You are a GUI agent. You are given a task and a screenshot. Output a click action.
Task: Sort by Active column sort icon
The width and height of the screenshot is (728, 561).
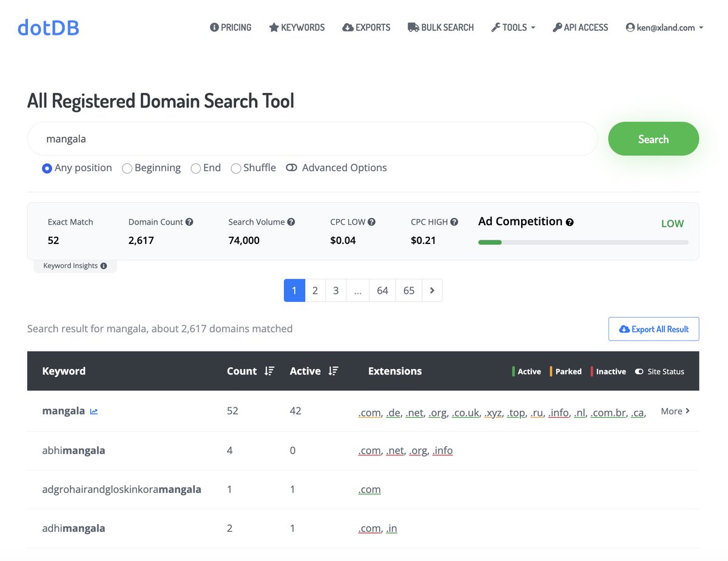tap(334, 371)
